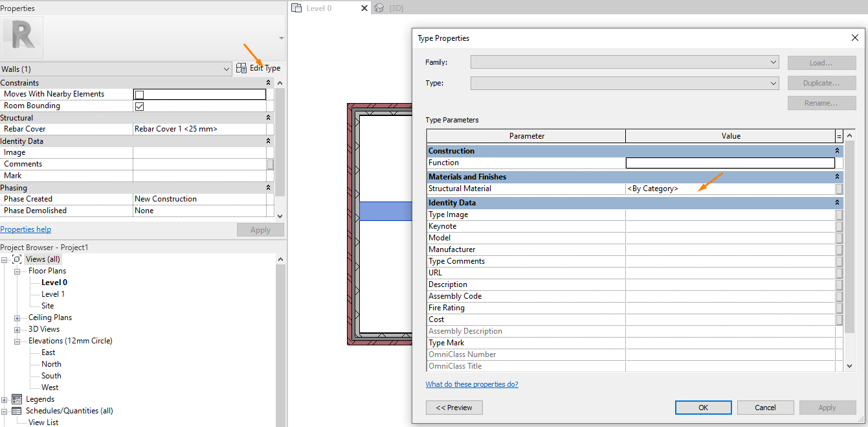Open the 'What do these properties do?' link
This screenshot has height=427, width=868.
(x=472, y=384)
